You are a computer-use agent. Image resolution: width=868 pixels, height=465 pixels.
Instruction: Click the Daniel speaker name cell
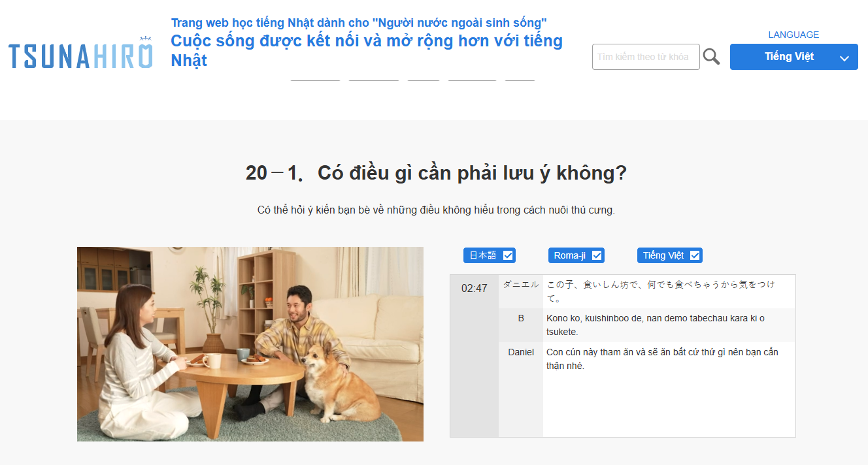click(x=521, y=352)
